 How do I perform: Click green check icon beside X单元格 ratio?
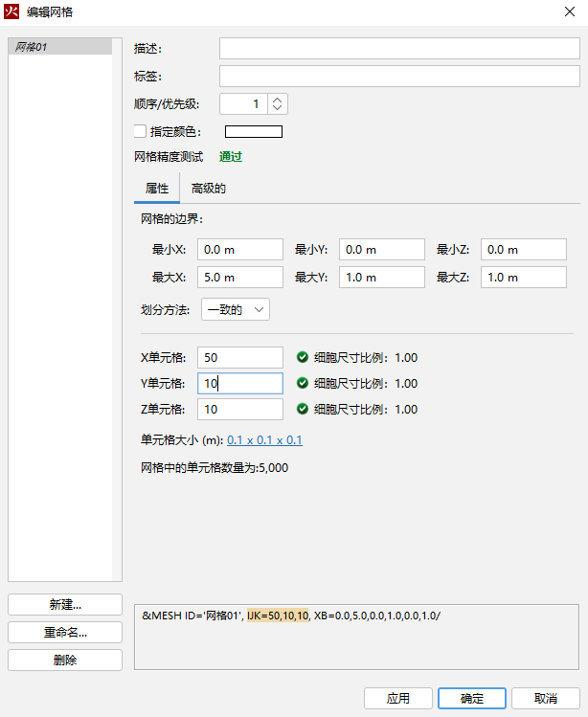point(303,358)
